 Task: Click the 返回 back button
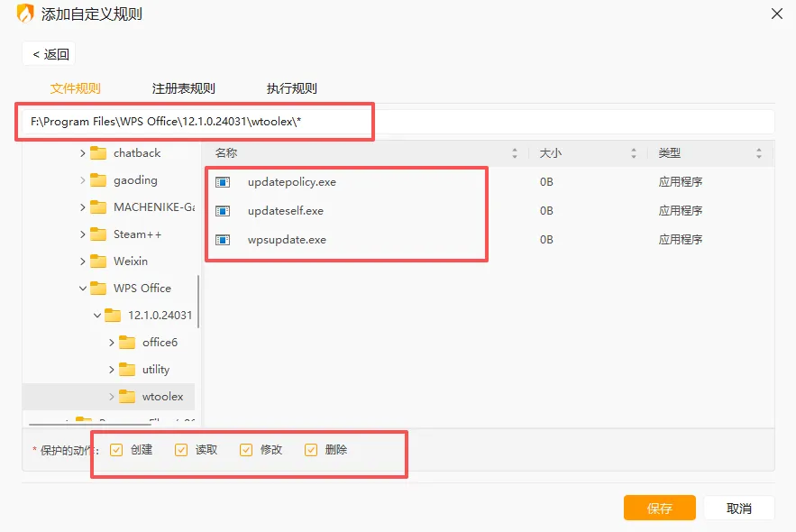pyautogui.click(x=50, y=54)
